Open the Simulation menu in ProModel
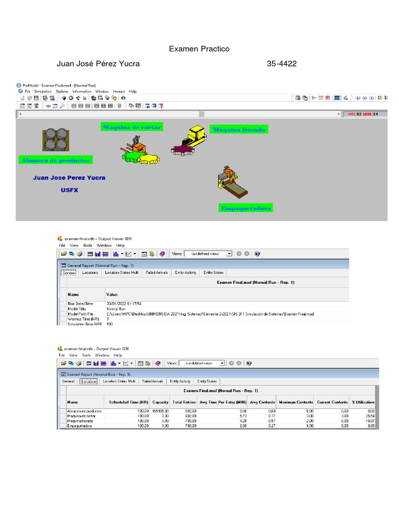Screen dimensions: 399x532 click(43, 91)
